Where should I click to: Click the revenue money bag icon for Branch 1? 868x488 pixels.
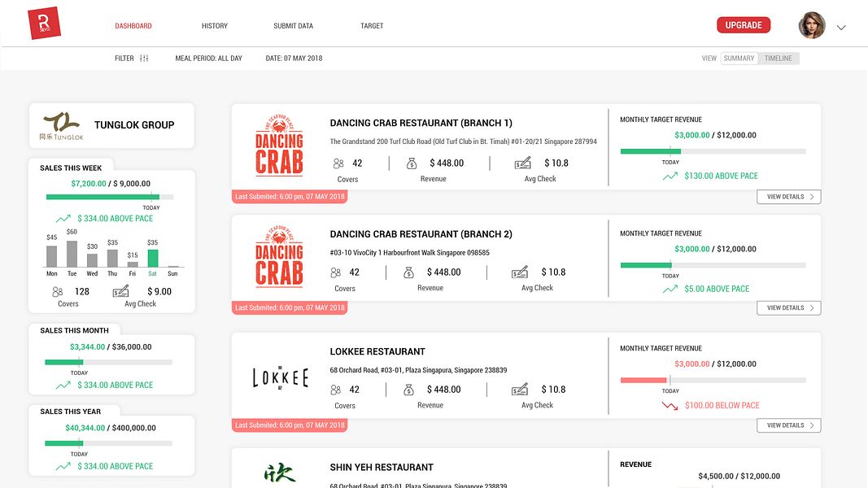coord(412,163)
